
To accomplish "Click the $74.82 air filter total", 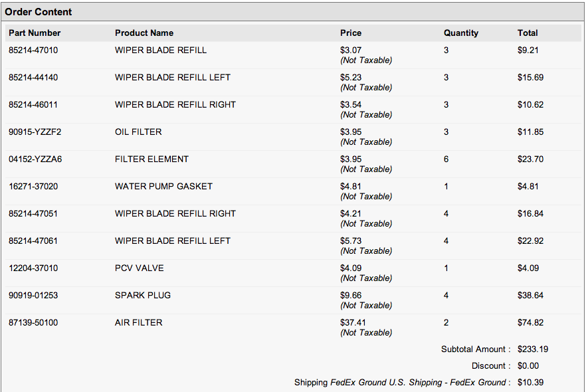I will pyautogui.click(x=530, y=323).
